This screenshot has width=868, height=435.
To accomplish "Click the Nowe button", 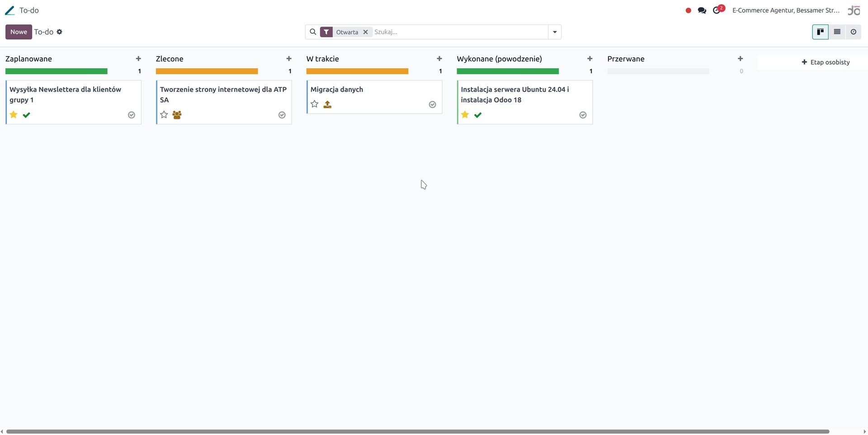I will pos(19,32).
